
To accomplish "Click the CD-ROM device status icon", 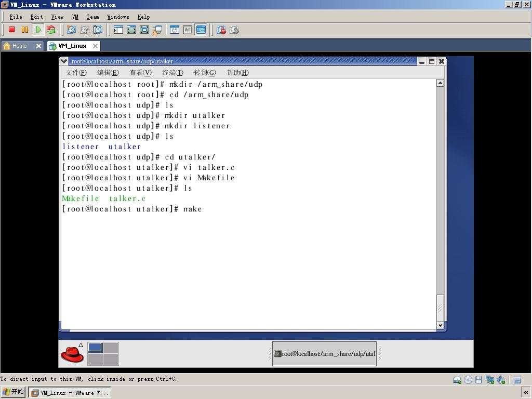I will tap(468, 380).
